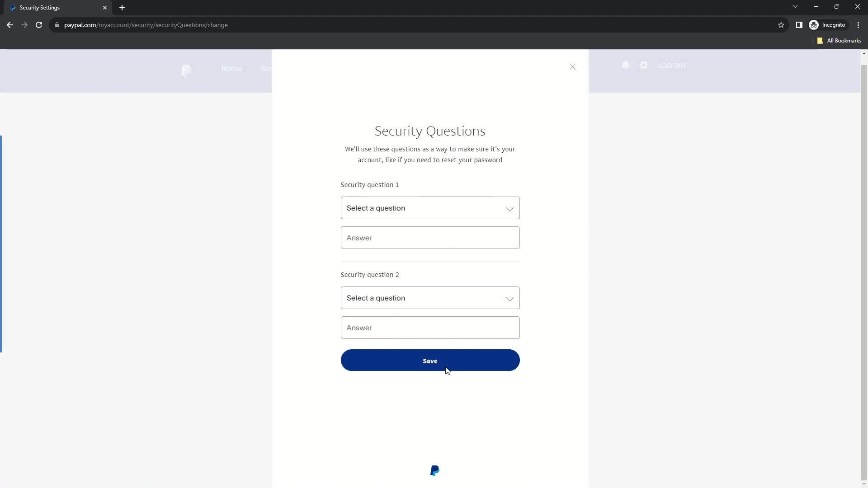Expand Security question 1 dropdown

[x=429, y=208]
